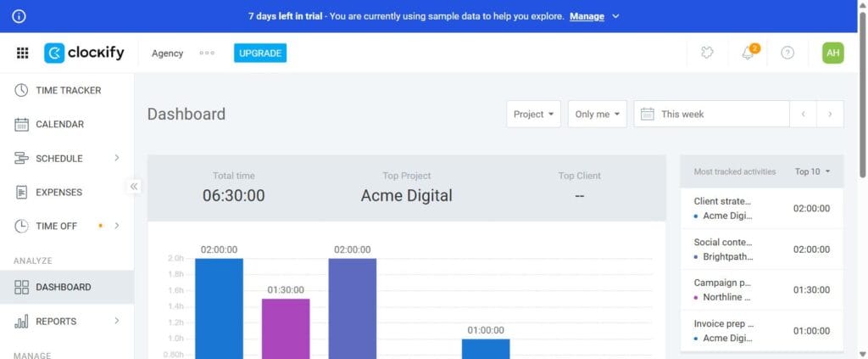The image size is (868, 359).
Task: Open Time Off menu item
Action: (x=67, y=226)
